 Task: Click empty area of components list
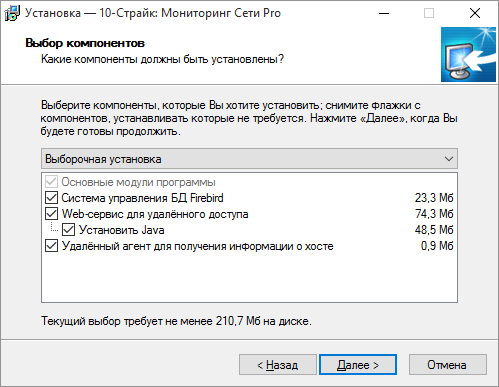coord(249,277)
